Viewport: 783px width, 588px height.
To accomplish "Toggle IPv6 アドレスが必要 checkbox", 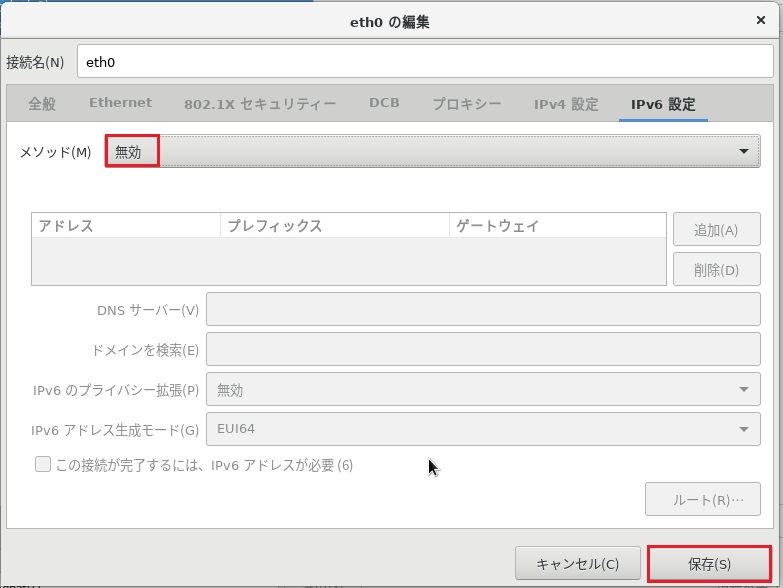I will click(43, 464).
